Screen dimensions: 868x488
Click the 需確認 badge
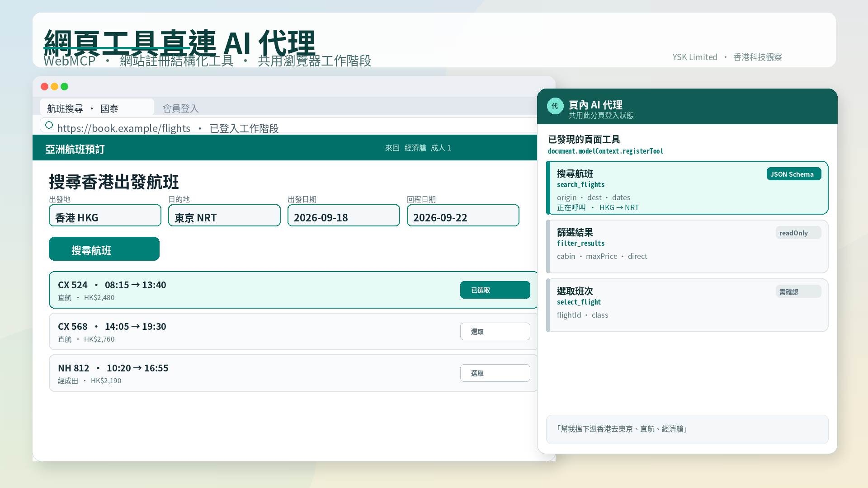798,291
